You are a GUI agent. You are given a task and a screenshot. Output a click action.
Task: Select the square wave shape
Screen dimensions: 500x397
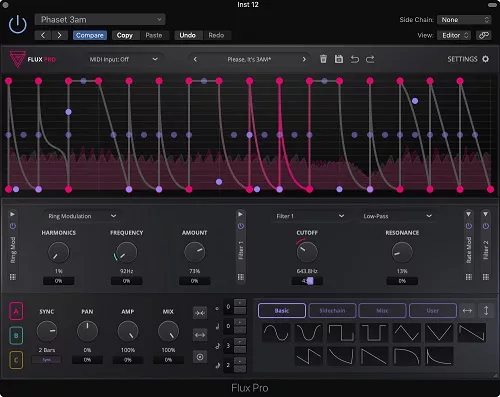point(341,333)
